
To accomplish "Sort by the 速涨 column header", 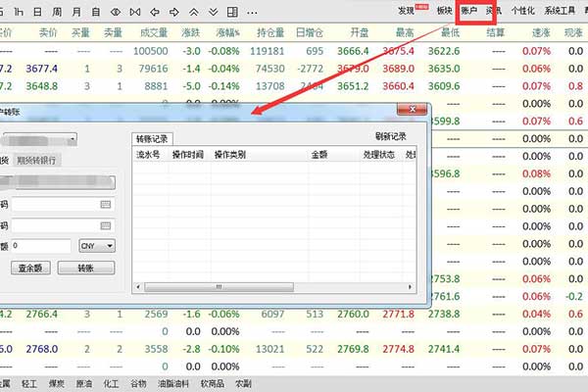I will (x=541, y=33).
